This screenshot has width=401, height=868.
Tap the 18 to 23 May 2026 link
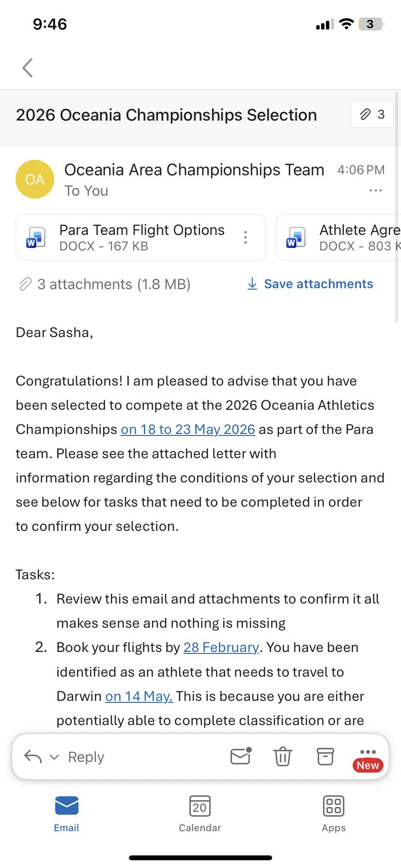[188, 430]
